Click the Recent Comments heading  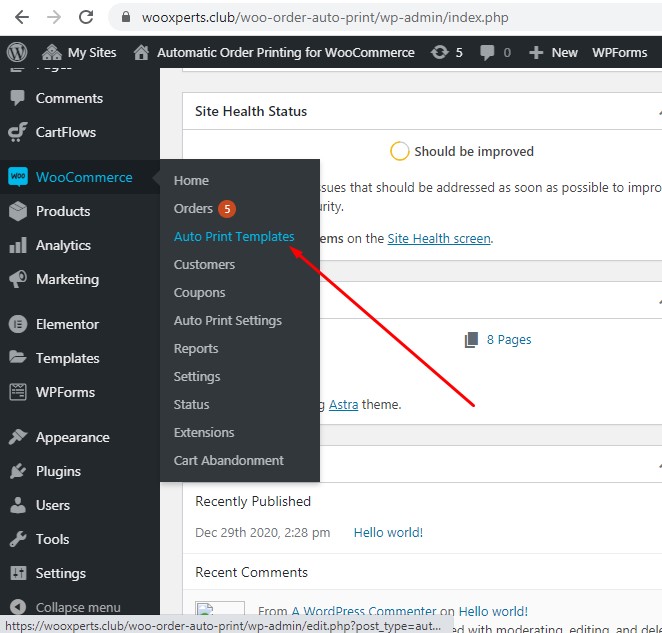(x=251, y=572)
